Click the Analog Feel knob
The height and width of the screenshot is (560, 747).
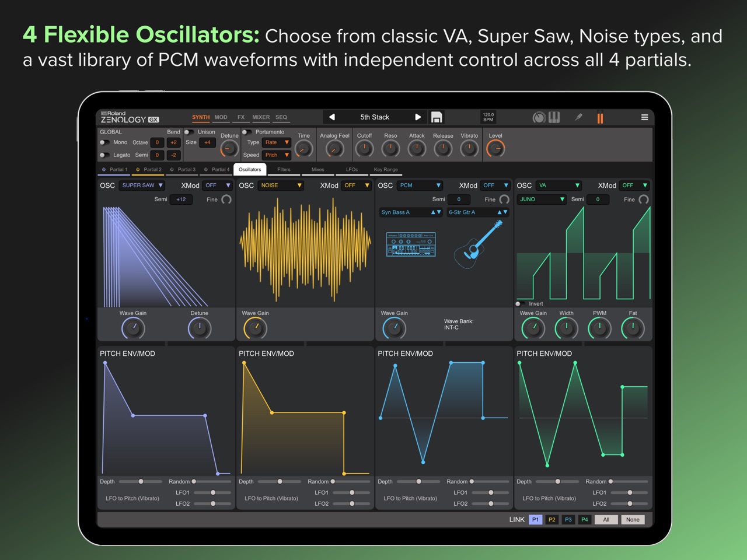click(334, 149)
